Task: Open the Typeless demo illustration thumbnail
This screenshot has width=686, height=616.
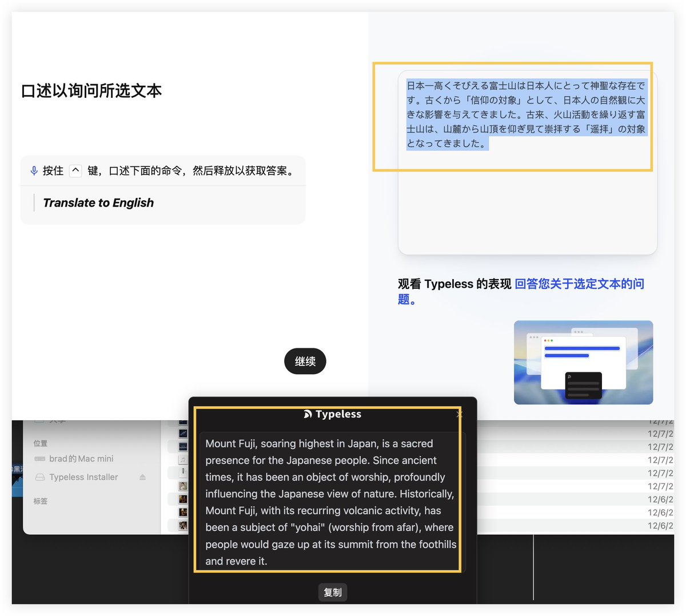Action: pos(583,362)
